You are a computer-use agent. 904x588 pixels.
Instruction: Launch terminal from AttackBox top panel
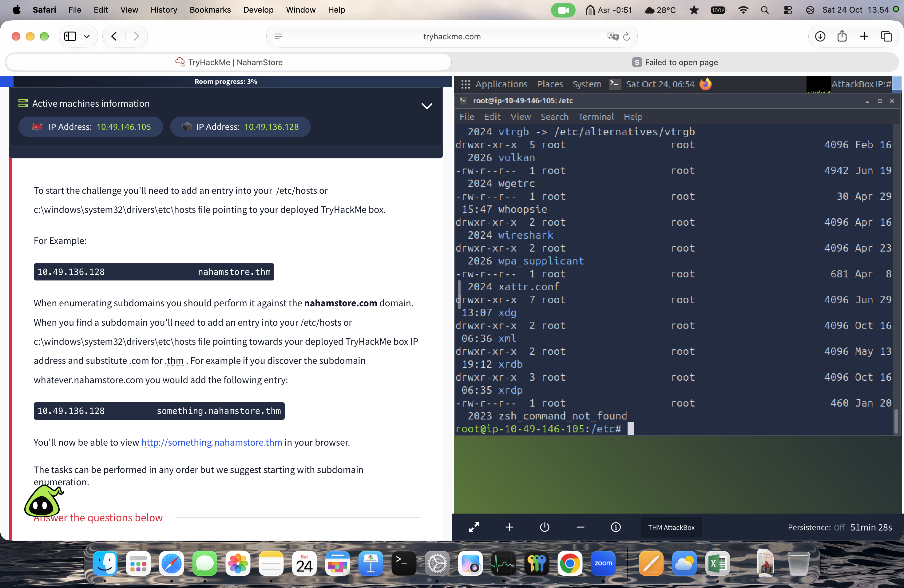(x=615, y=84)
